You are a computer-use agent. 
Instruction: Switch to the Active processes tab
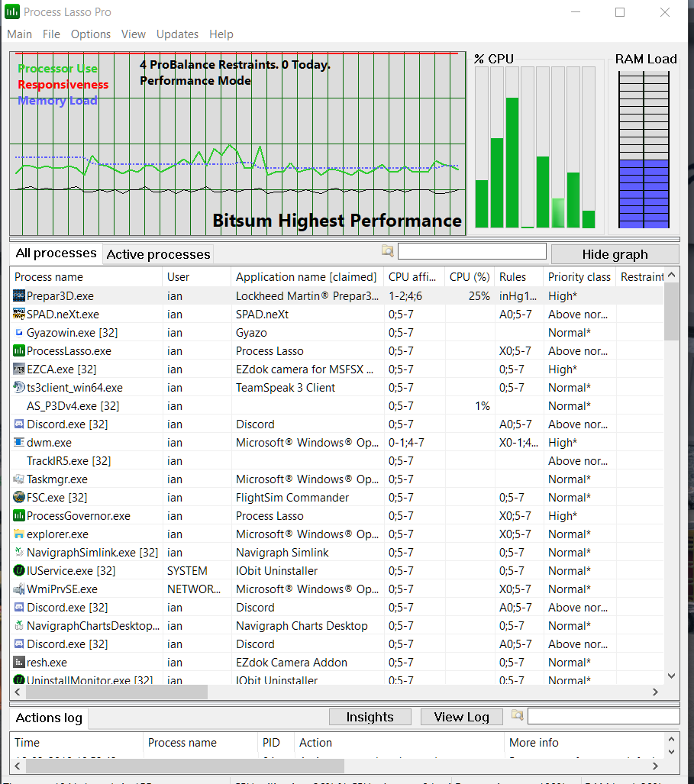[159, 254]
